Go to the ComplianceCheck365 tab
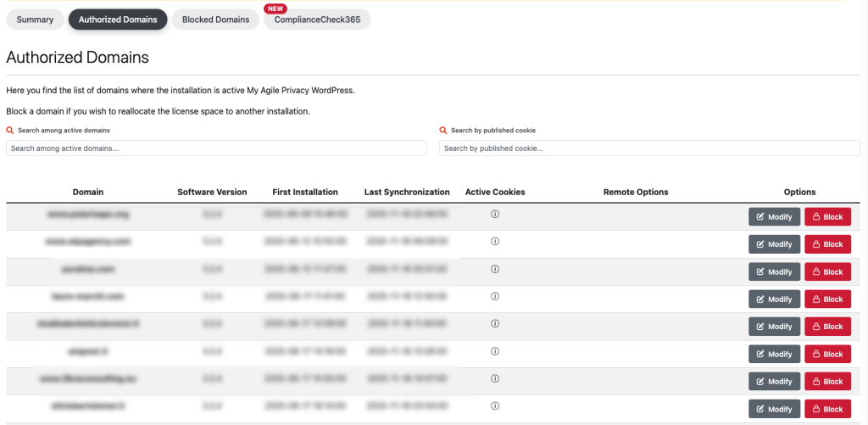Viewport: 868px width, 425px height. (317, 20)
